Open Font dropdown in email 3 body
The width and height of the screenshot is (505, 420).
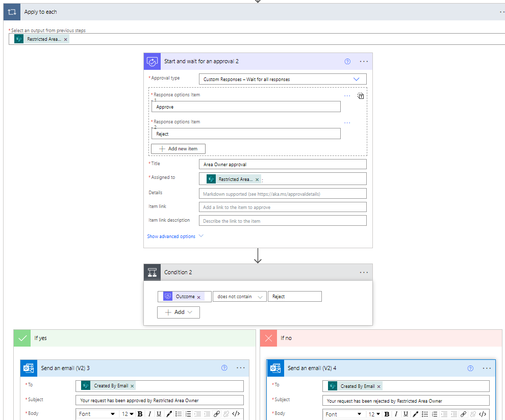[x=97, y=414]
